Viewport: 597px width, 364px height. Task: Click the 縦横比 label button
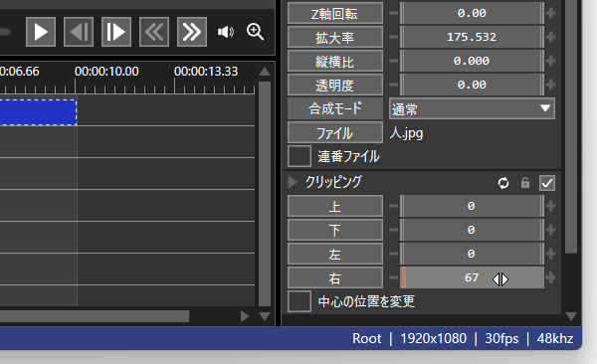coord(335,61)
